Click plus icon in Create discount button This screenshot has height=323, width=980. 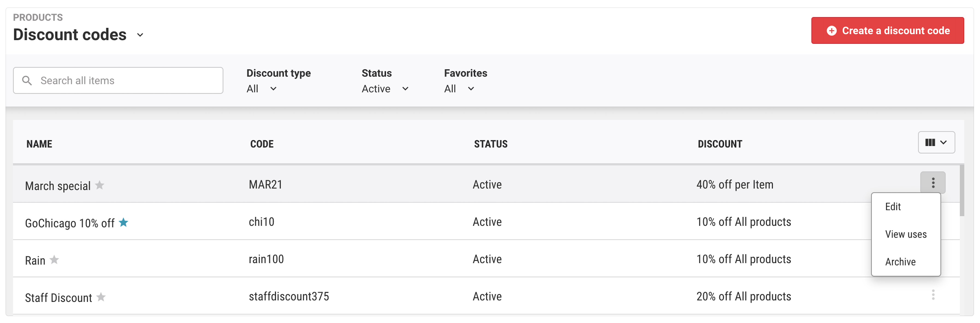point(832,31)
